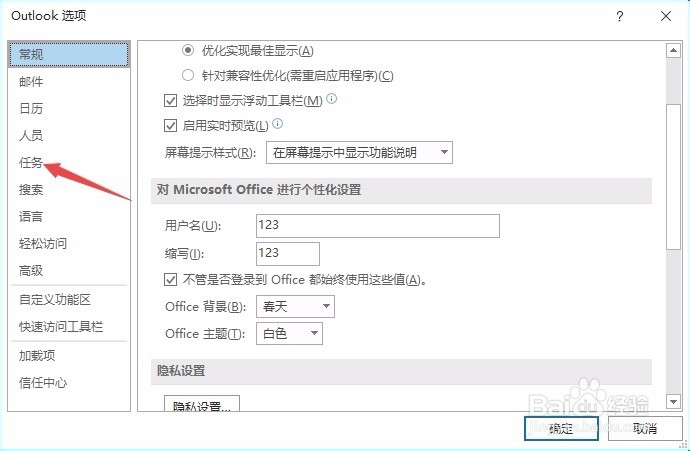690x451 pixels.
Task: Open the ScreenTip style dropdown
Action: (x=359, y=153)
